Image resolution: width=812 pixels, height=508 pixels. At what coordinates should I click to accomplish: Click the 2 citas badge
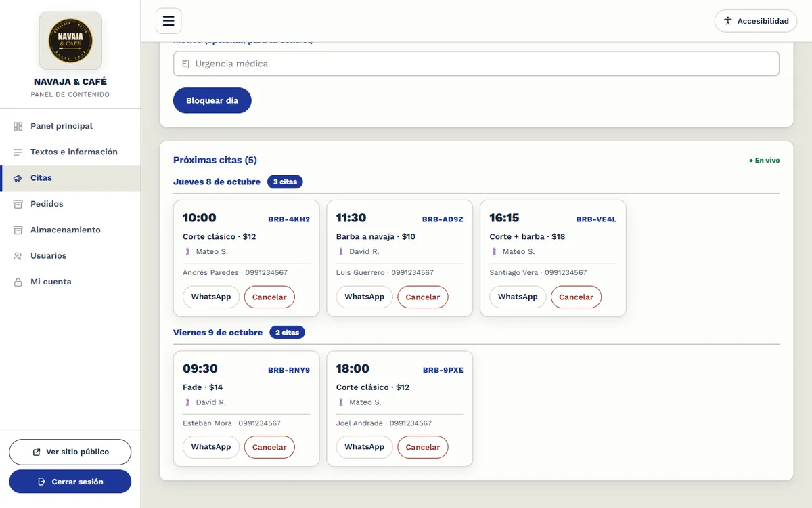tap(288, 333)
